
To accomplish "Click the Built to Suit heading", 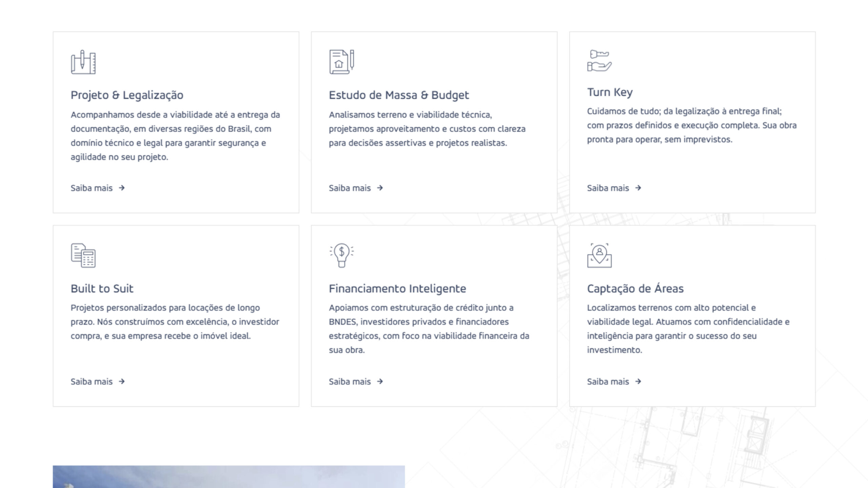I will [102, 289].
